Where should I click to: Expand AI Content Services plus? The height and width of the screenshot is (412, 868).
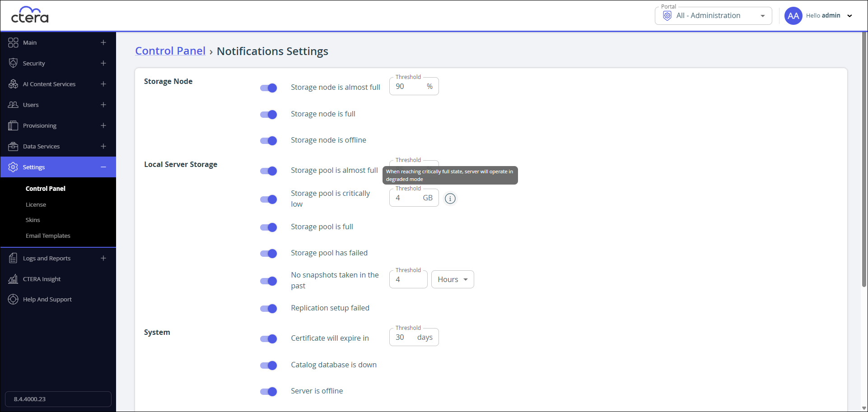pos(103,84)
